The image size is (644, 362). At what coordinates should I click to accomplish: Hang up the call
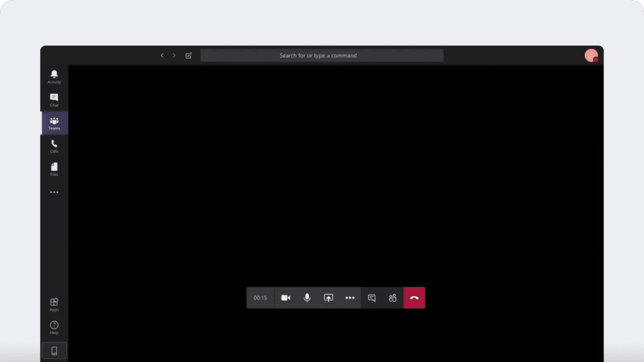click(x=414, y=297)
